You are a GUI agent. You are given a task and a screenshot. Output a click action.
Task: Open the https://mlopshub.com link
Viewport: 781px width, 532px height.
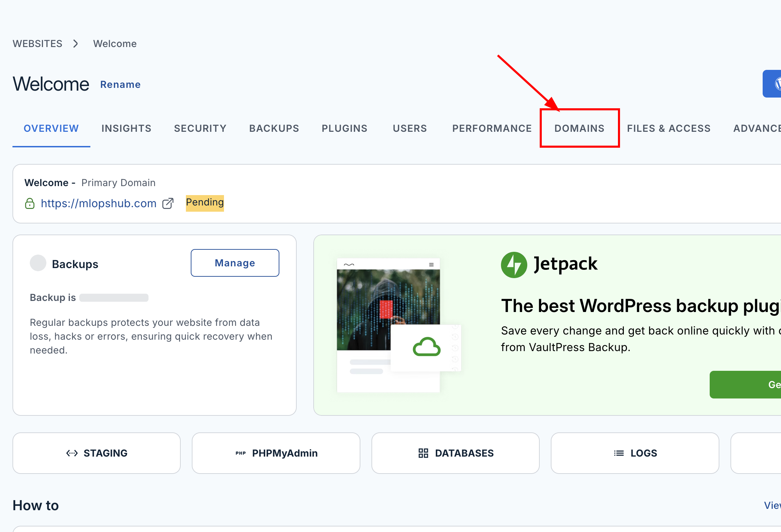click(x=99, y=203)
